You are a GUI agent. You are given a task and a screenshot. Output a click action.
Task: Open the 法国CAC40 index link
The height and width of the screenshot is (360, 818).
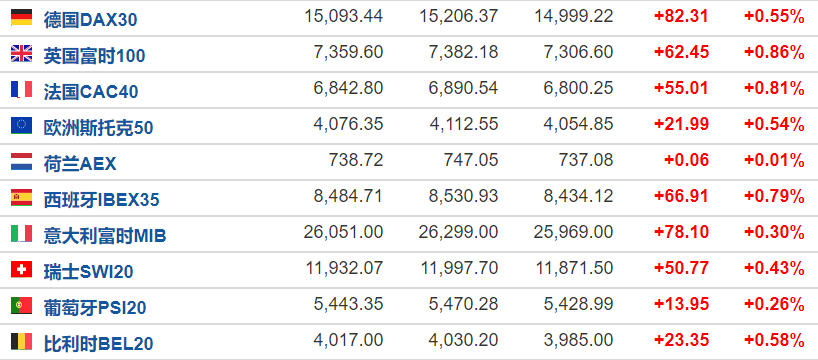click(x=91, y=92)
